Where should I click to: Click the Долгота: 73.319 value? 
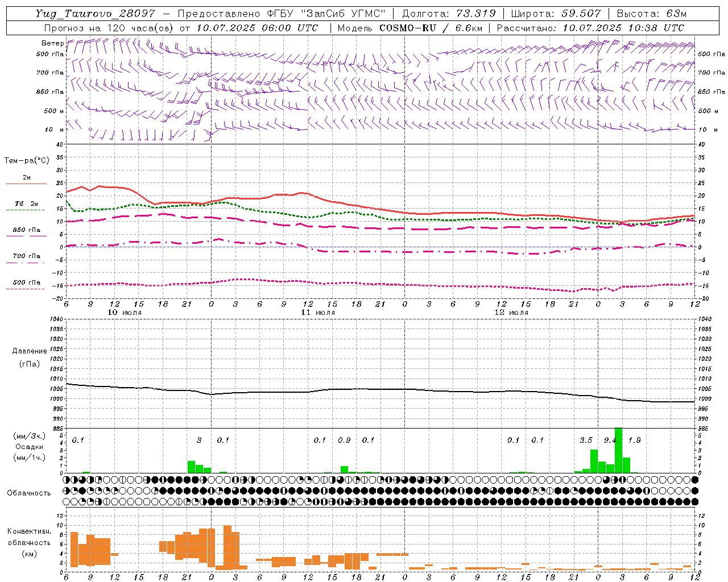point(449,14)
